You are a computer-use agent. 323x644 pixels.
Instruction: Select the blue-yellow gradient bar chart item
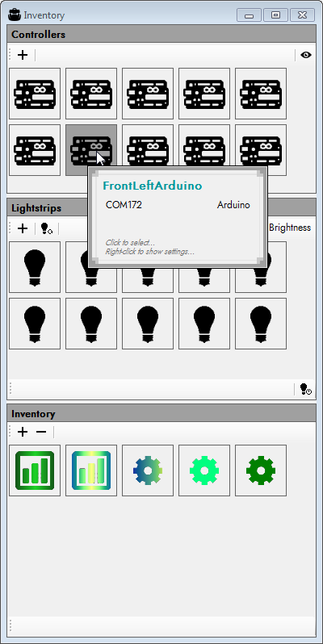91,470
